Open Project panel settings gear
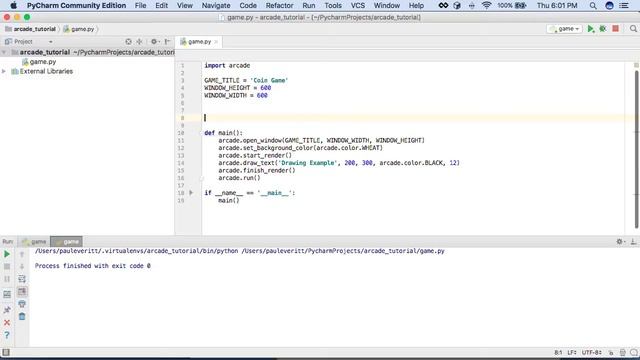Viewport: 640px width, 360px height. click(x=154, y=42)
